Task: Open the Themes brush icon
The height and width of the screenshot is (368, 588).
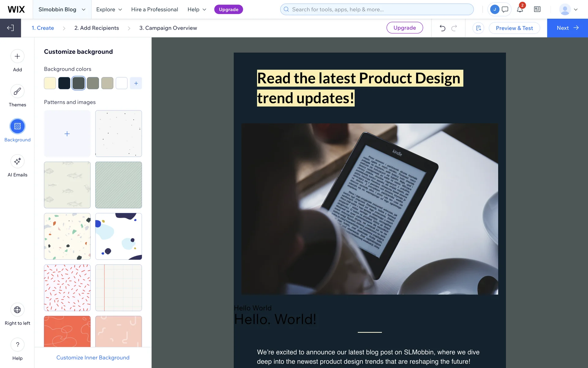Action: [17, 91]
